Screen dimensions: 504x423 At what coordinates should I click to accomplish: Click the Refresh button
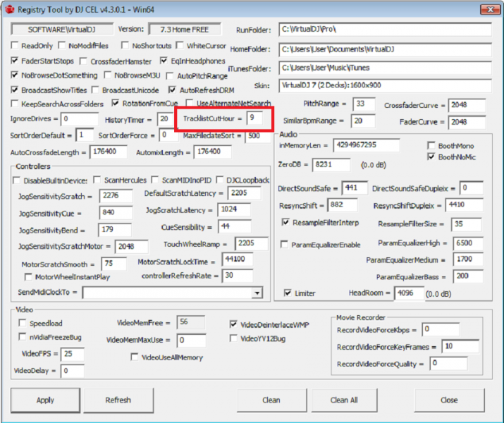(x=118, y=400)
